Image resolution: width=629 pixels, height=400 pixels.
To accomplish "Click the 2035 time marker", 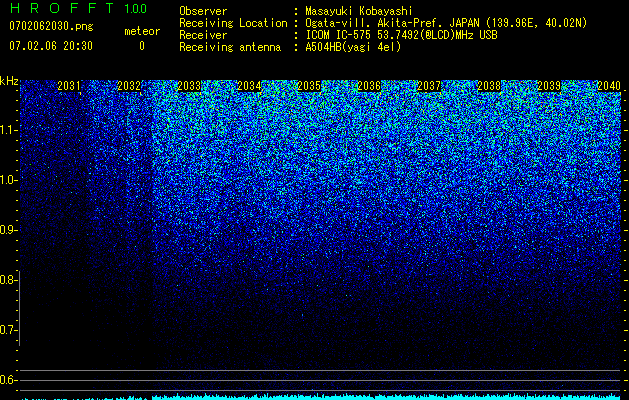I will tap(309, 86).
